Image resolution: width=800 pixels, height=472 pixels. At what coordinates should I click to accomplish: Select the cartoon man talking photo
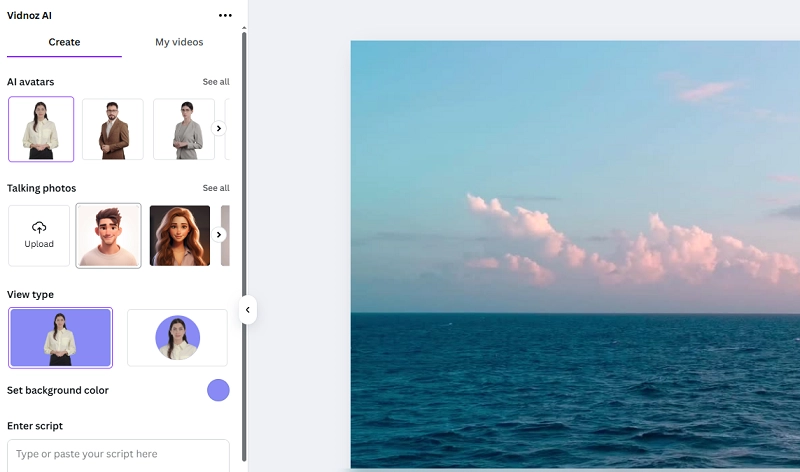(x=109, y=236)
